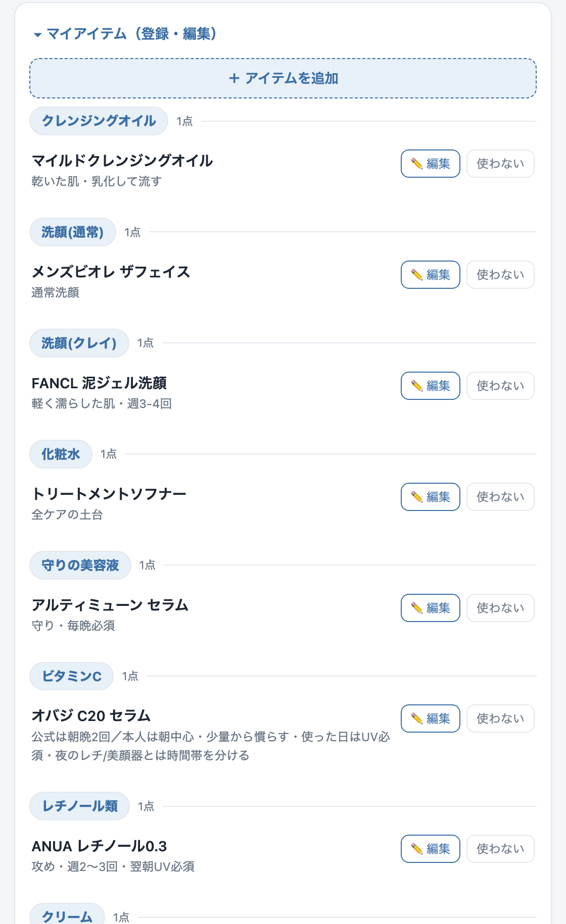The height and width of the screenshot is (924, 566).
Task: Select the 洗顔(クレイ) category tag
Action: 79,343
